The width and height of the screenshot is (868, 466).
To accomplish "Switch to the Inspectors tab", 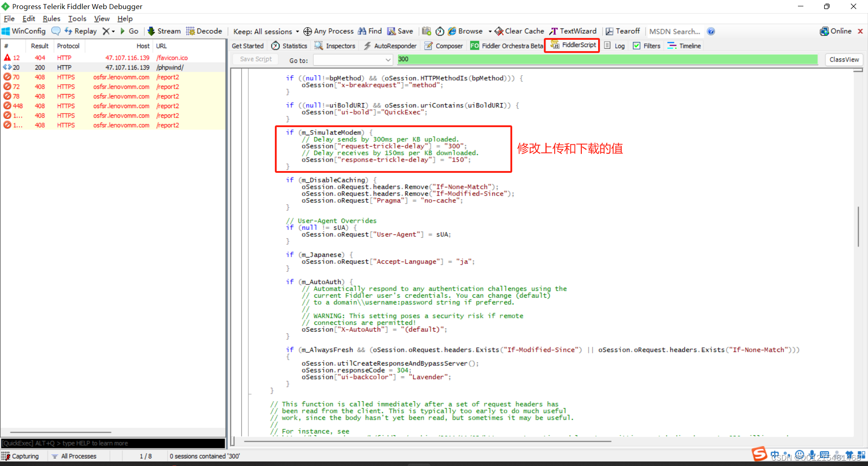I will pos(335,46).
